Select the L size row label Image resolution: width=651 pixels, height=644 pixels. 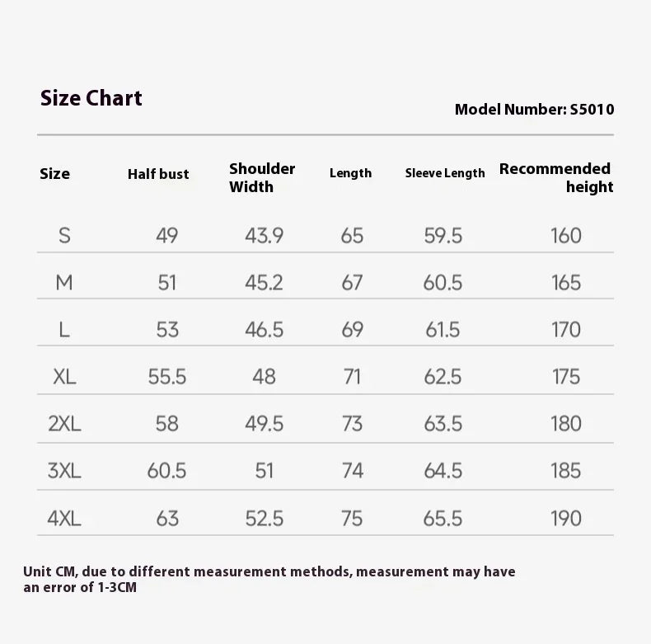tap(64, 330)
